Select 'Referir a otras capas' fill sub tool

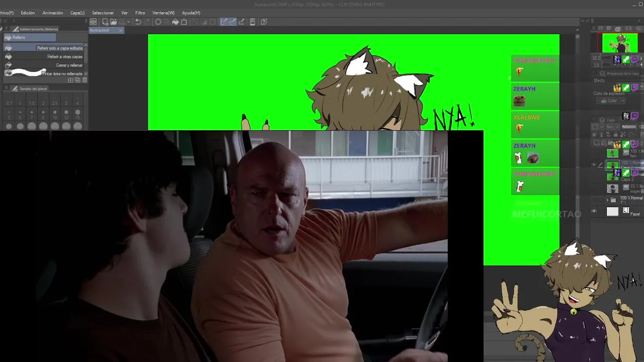click(x=44, y=56)
